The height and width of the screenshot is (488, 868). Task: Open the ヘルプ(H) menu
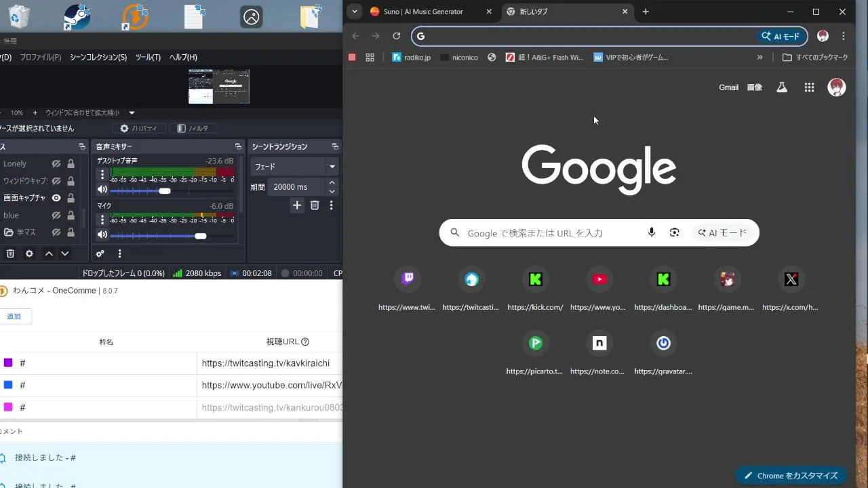pyautogui.click(x=183, y=58)
